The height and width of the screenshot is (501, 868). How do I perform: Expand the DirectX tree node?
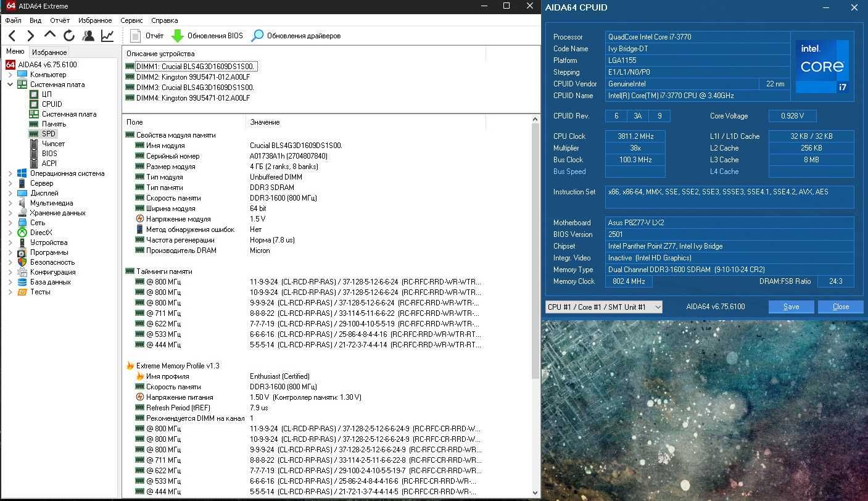[x=10, y=233]
